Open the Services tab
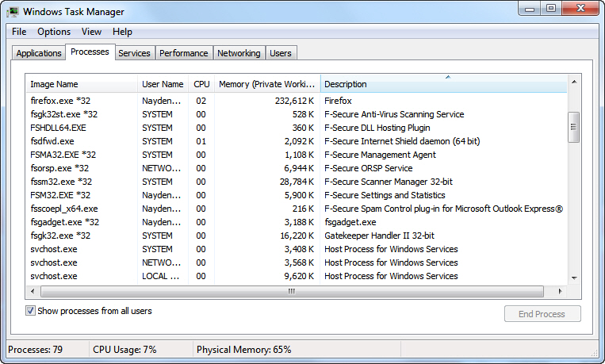Viewport: 605px width, 364px height. pyautogui.click(x=134, y=53)
